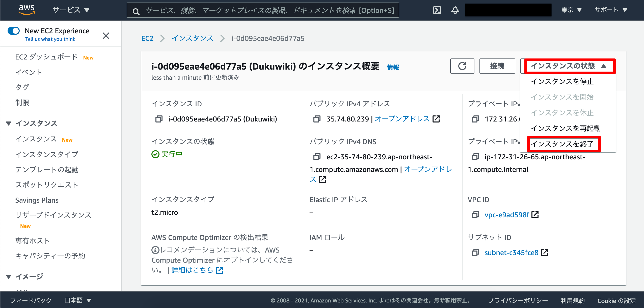The height and width of the screenshot is (308, 644).
Task: Copy the private IPv4 address 172.31.26
Action: coord(475,119)
